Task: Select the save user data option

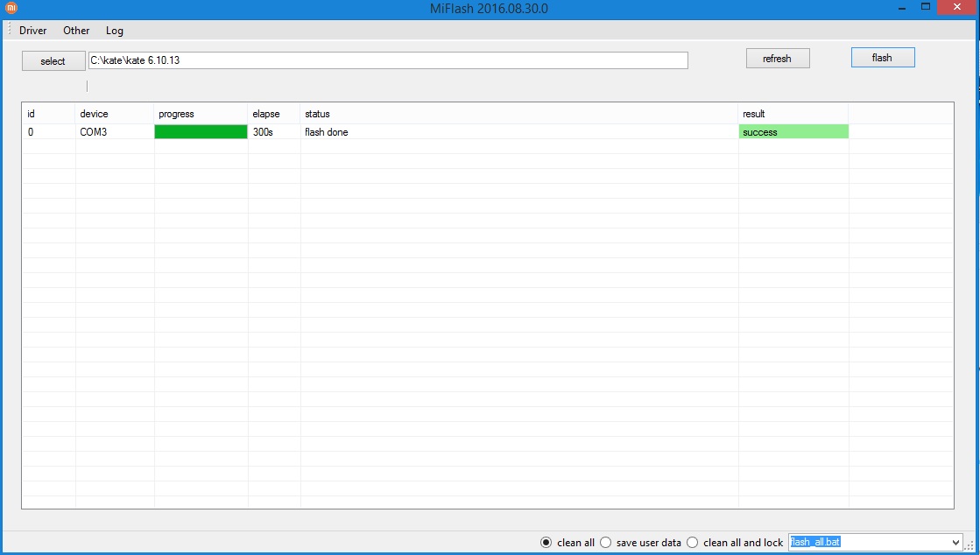Action: (606, 543)
